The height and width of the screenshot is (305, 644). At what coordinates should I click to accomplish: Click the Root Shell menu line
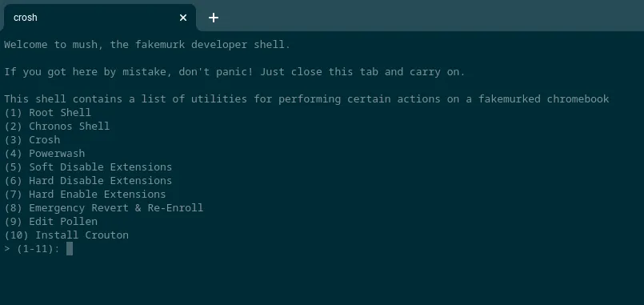pos(48,112)
